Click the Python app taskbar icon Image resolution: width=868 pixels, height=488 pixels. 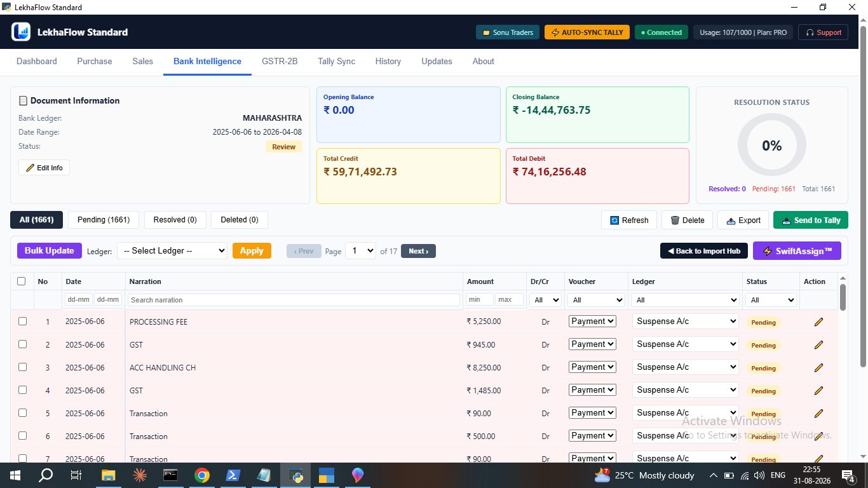pyautogui.click(x=295, y=475)
